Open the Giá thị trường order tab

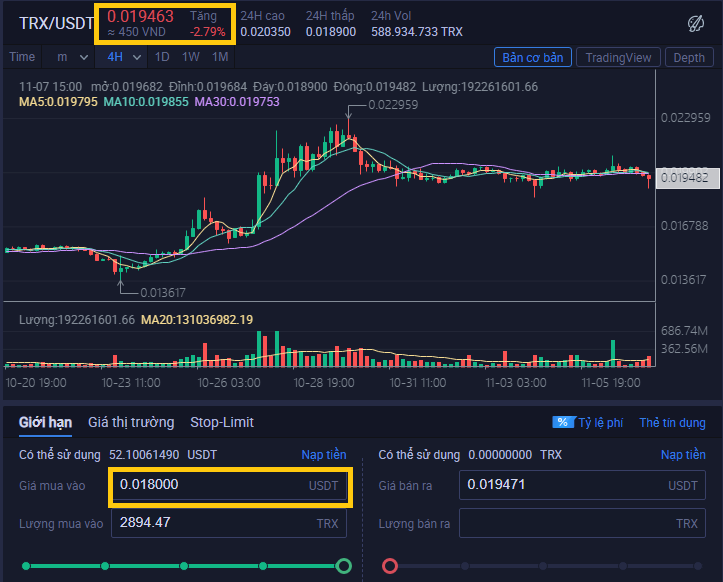pyautogui.click(x=131, y=422)
